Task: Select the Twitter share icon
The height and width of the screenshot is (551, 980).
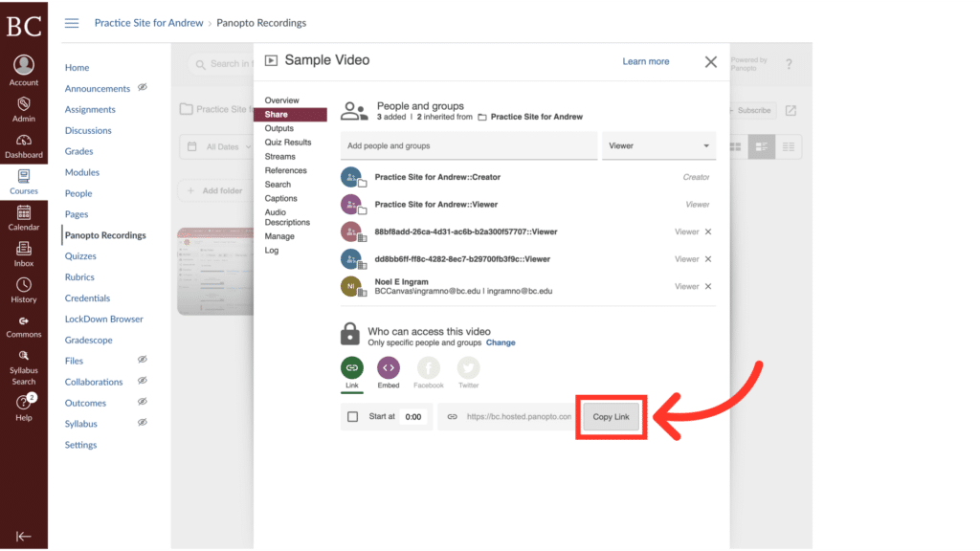Action: point(468,367)
